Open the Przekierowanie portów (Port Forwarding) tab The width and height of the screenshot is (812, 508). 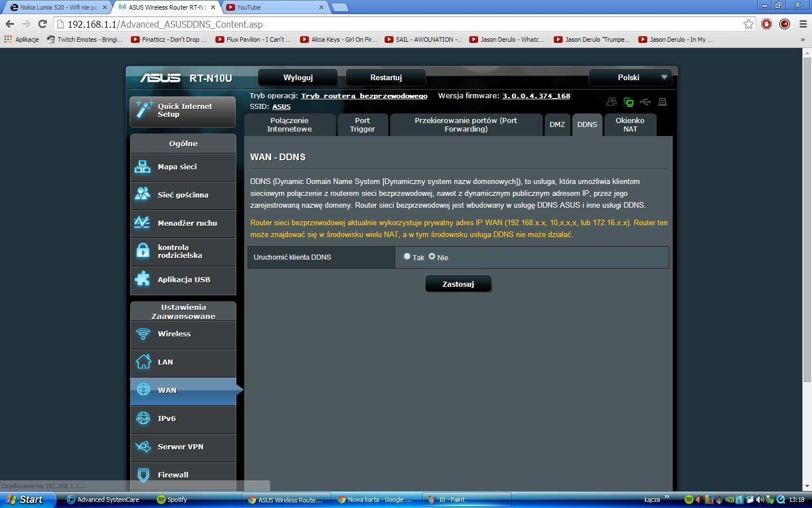pyautogui.click(x=466, y=125)
